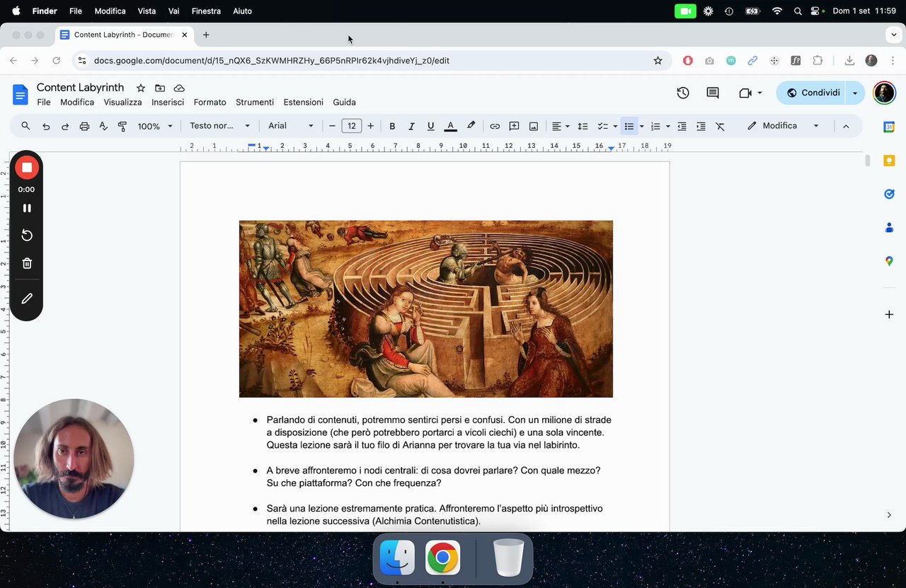Get add-ons with the plus icon

889,314
